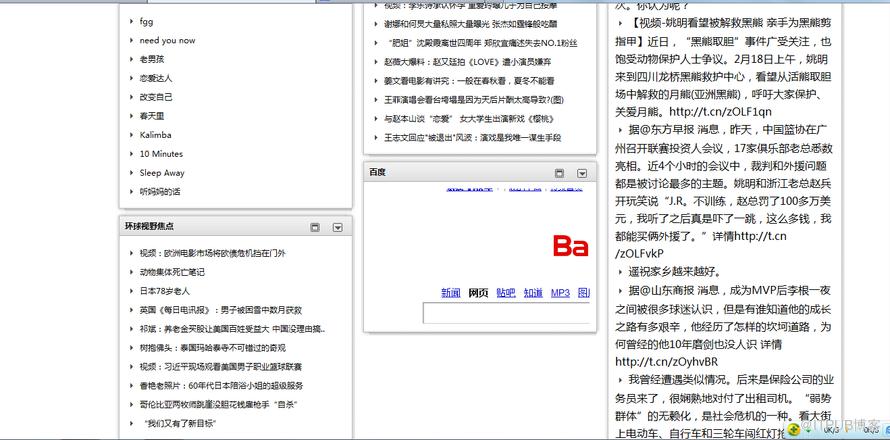Maximize the 环球视野焦点 widget

click(x=315, y=227)
